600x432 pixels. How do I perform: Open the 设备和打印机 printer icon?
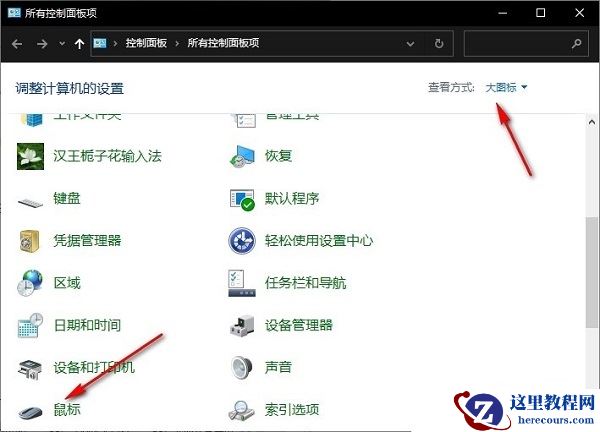click(x=30, y=369)
